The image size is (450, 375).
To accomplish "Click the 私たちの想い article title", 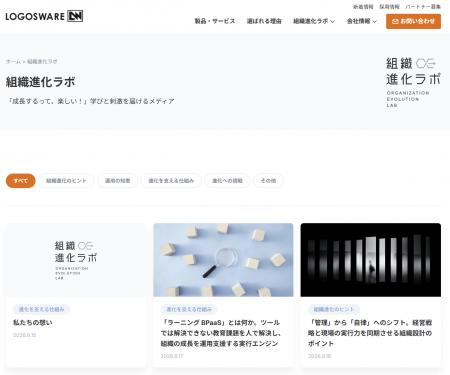I will (33, 323).
